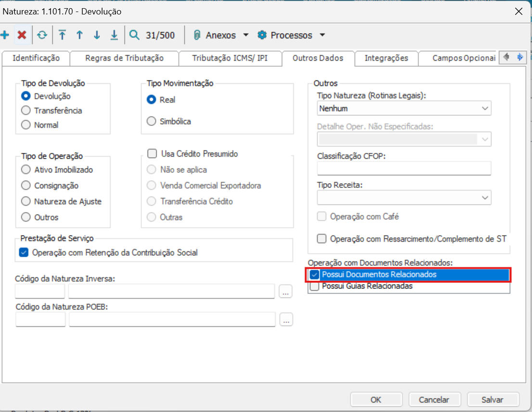Select Simbólica movement type

(x=152, y=122)
